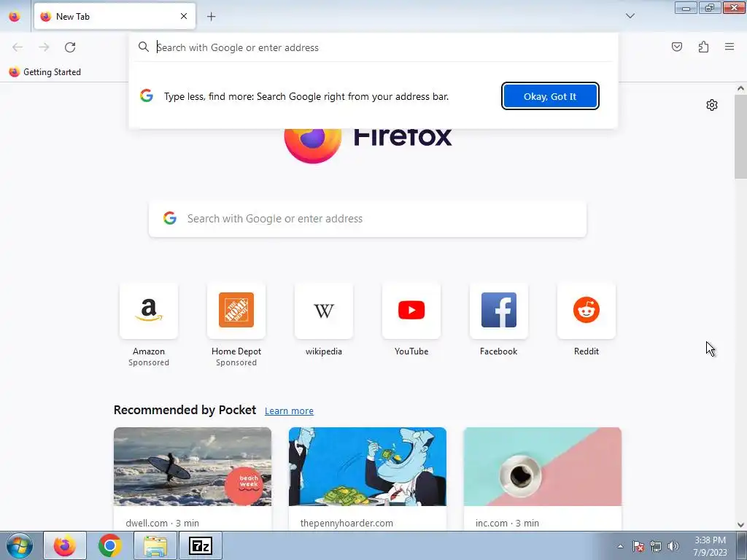Viewport: 747px width, 560px height.
Task: Click the taskbar clock showing 3:38 PM
Action: 710,546
